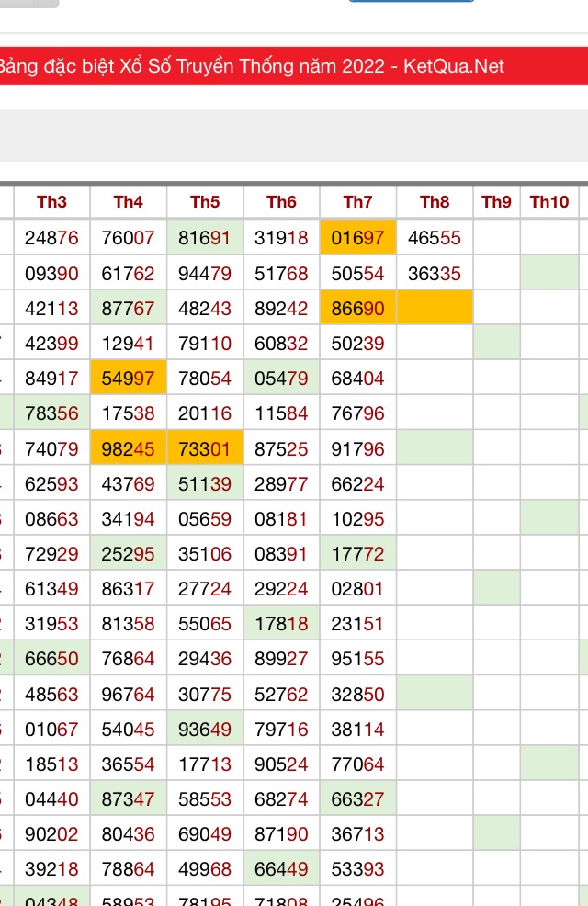Select the Th4 month header

click(129, 201)
